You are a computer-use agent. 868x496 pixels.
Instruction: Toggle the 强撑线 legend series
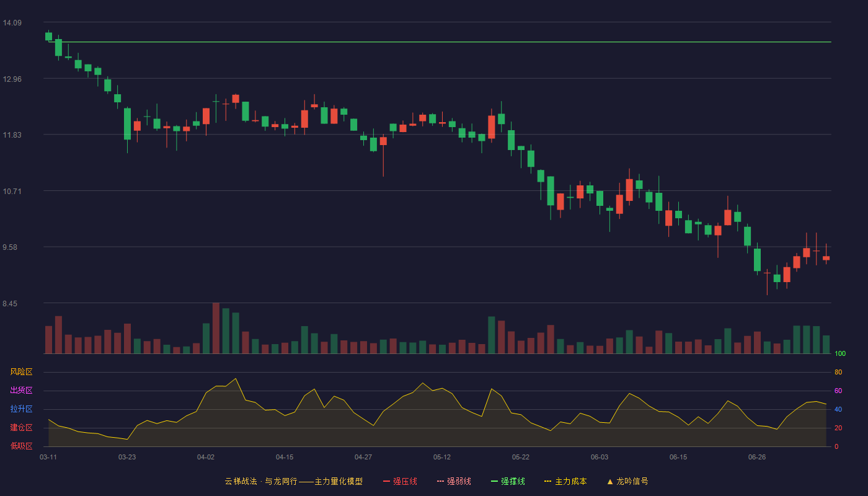click(x=508, y=481)
